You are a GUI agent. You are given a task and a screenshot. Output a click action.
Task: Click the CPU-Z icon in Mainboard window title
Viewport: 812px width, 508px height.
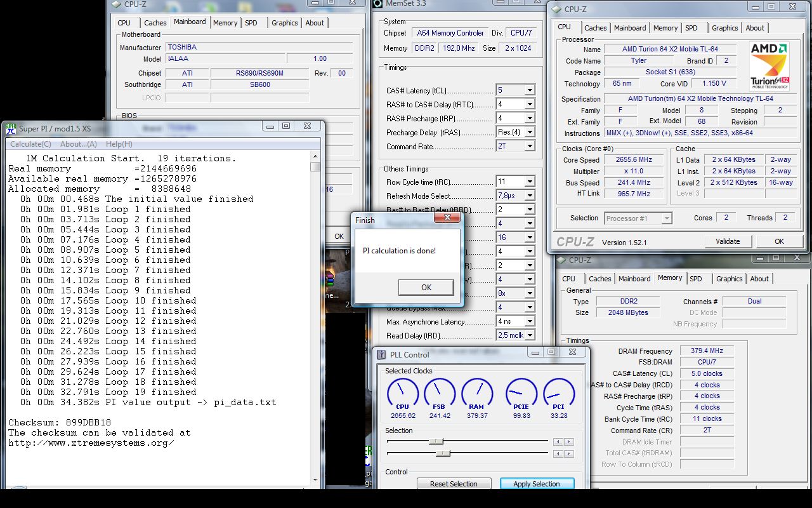pos(116,4)
